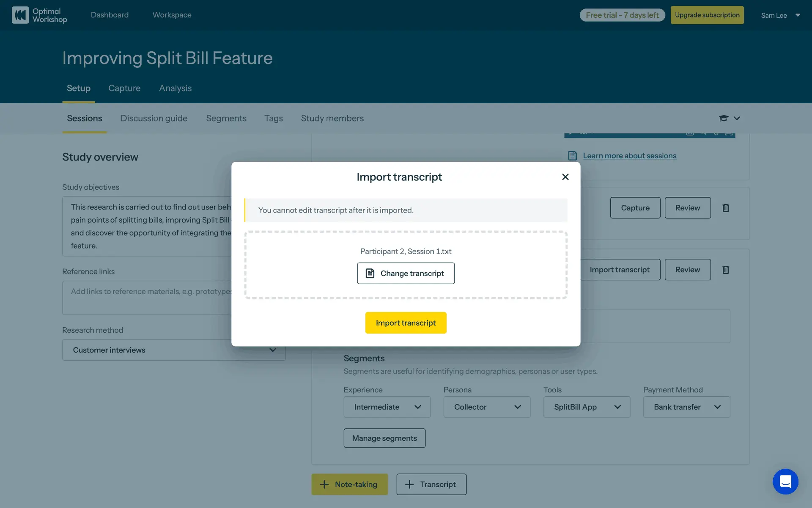Open the Persona Collector dropdown

coord(486,407)
